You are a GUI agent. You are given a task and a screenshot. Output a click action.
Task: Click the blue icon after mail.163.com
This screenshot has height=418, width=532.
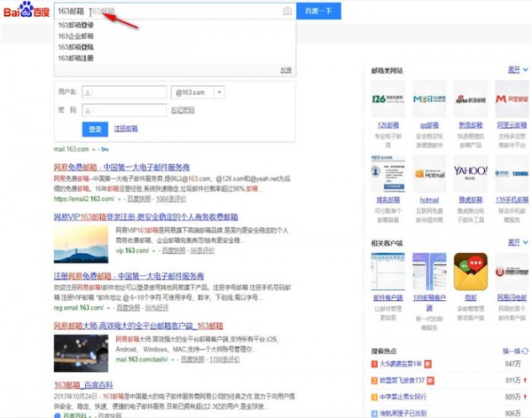pyautogui.click(x=105, y=149)
